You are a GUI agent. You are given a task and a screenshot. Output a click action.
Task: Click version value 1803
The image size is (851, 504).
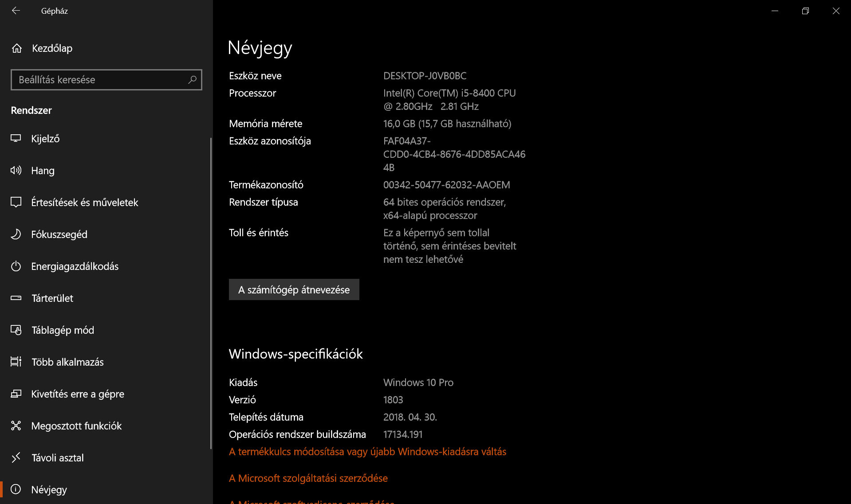[393, 400]
